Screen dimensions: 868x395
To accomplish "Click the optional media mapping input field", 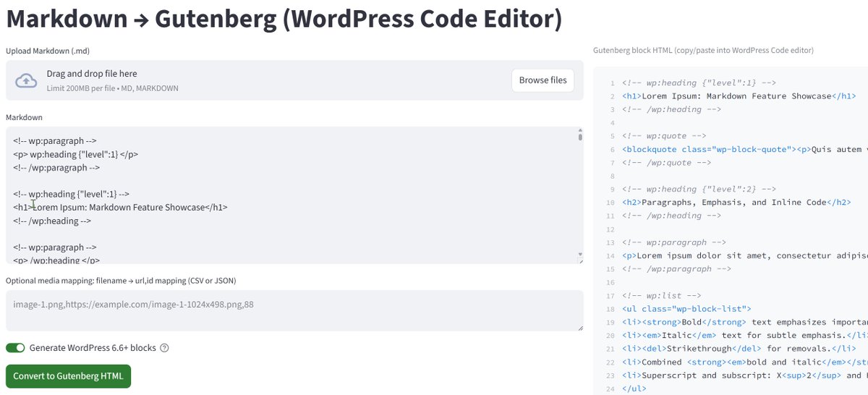I will tap(294, 311).
